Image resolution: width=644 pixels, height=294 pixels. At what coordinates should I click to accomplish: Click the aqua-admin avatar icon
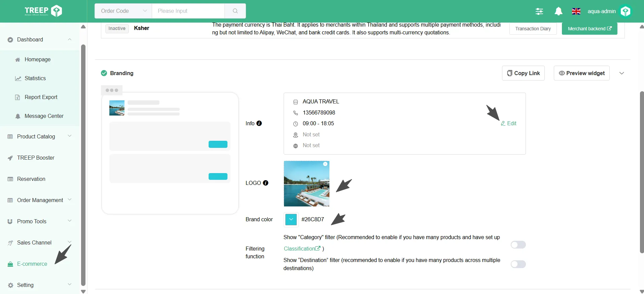click(x=625, y=11)
